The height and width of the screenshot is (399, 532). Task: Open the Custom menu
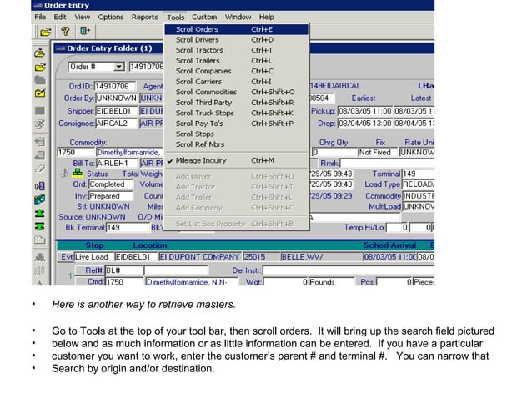coord(204,17)
